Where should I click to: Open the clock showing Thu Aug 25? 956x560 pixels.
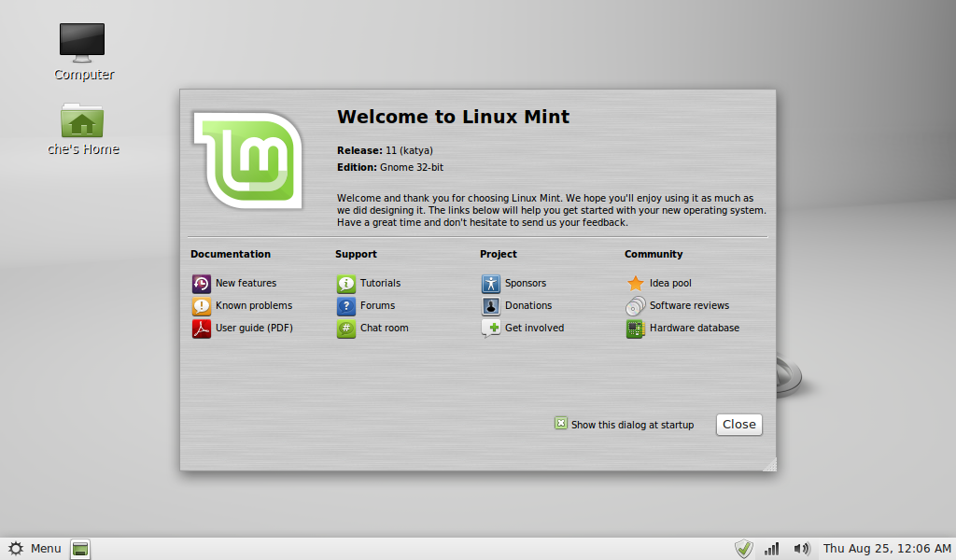point(887,549)
